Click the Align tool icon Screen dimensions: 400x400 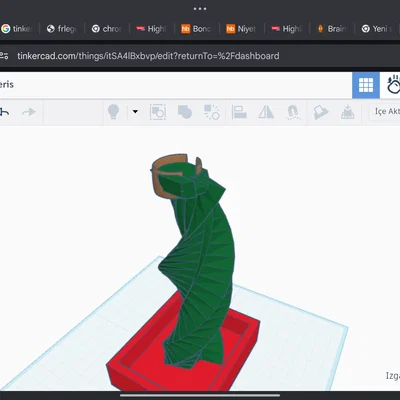click(x=239, y=112)
